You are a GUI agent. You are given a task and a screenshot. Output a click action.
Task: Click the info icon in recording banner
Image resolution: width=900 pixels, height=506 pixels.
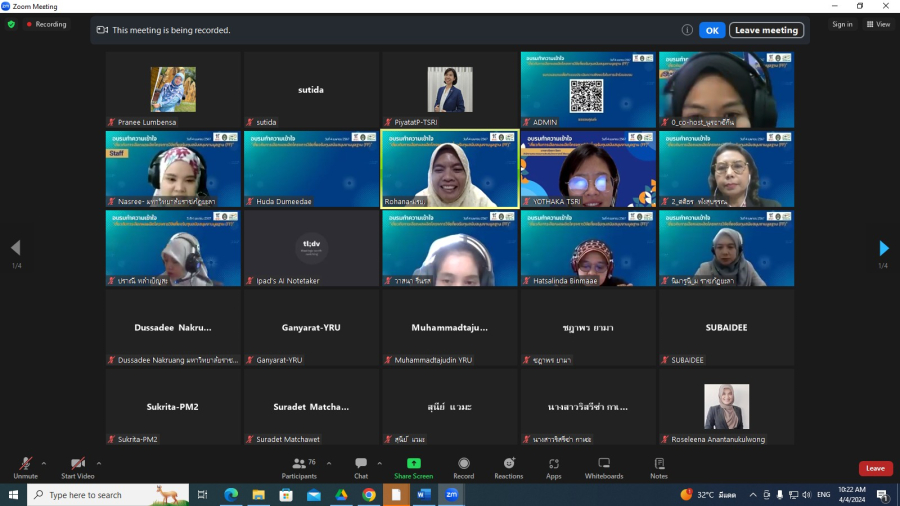click(687, 30)
